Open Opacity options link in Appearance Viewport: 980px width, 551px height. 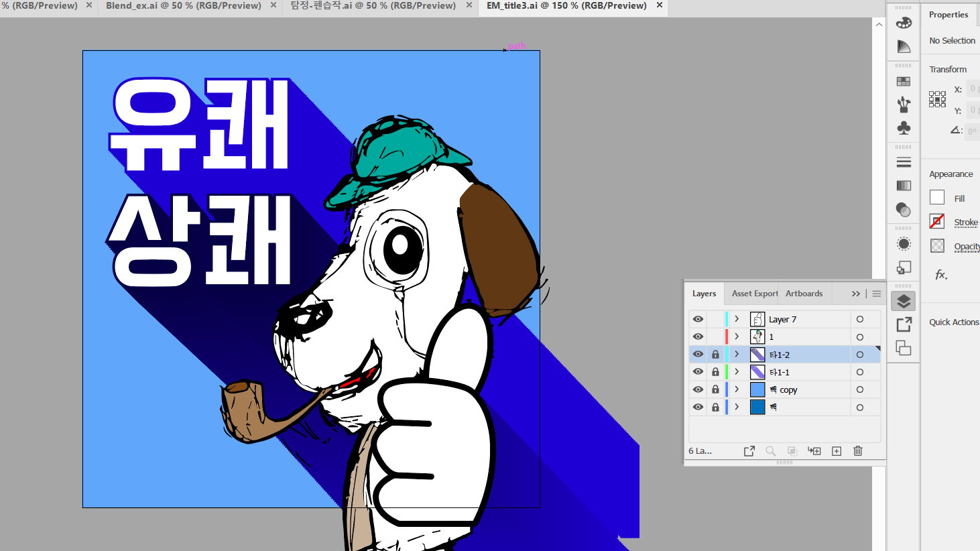(967, 247)
